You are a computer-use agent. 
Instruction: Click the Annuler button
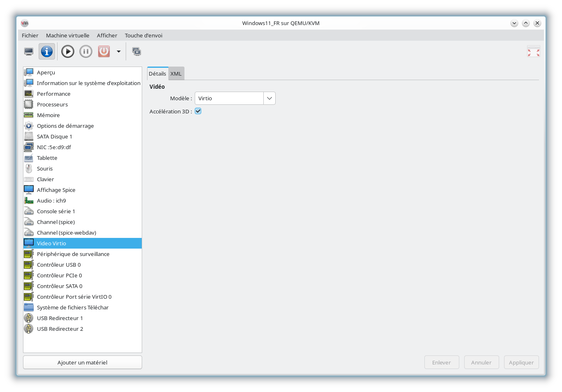point(481,362)
